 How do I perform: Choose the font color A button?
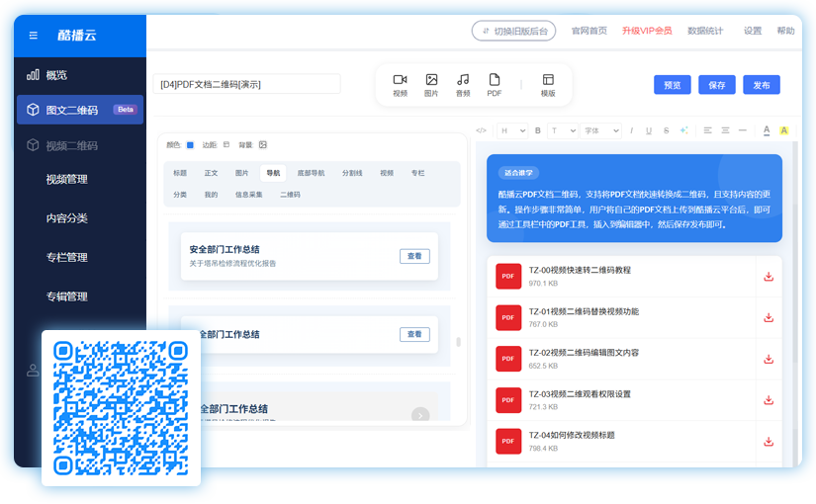(x=767, y=130)
